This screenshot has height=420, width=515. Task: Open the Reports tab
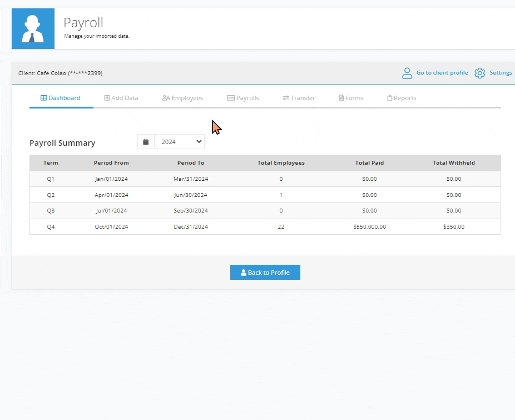click(x=402, y=98)
